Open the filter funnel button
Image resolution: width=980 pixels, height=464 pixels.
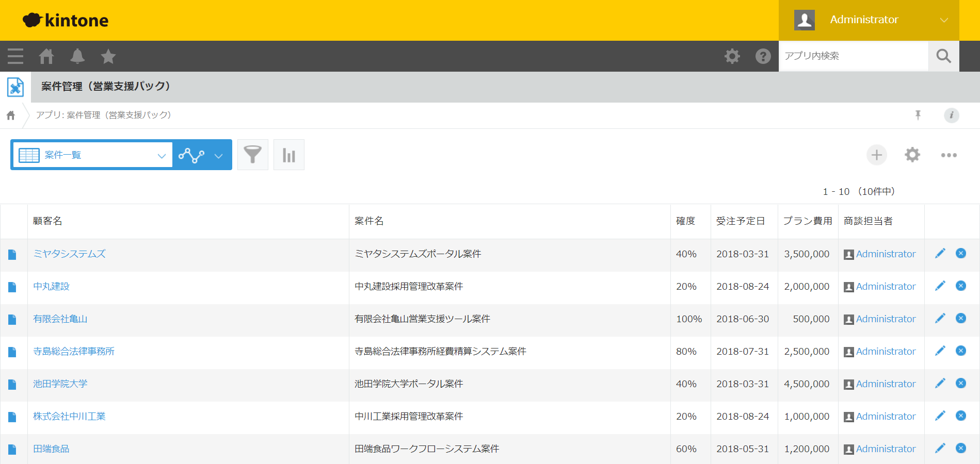(253, 155)
